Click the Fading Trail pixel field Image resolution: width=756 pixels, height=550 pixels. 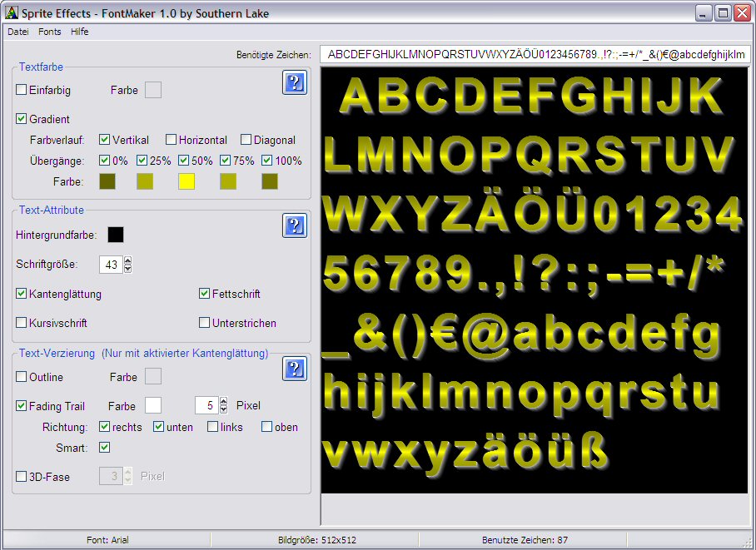click(206, 405)
